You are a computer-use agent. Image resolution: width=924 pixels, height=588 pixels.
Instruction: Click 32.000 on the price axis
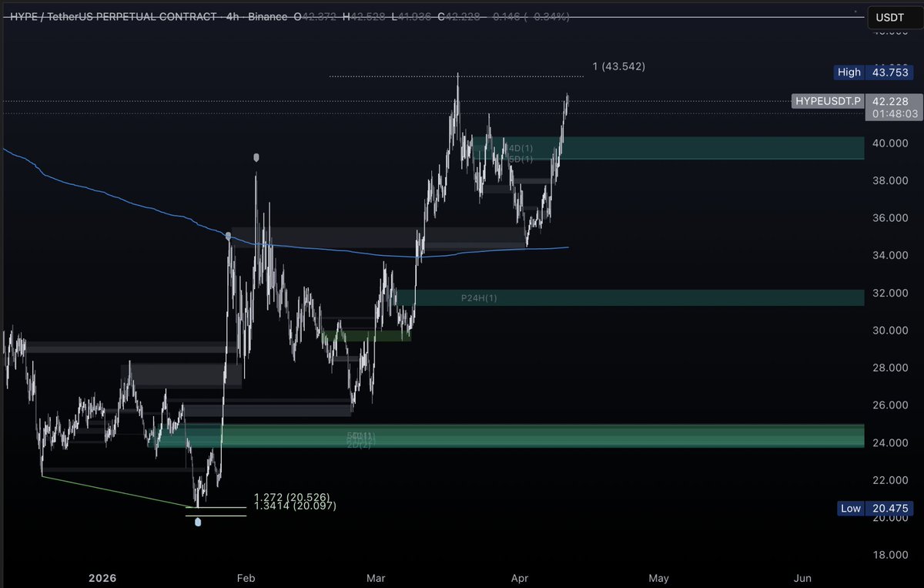[889, 293]
